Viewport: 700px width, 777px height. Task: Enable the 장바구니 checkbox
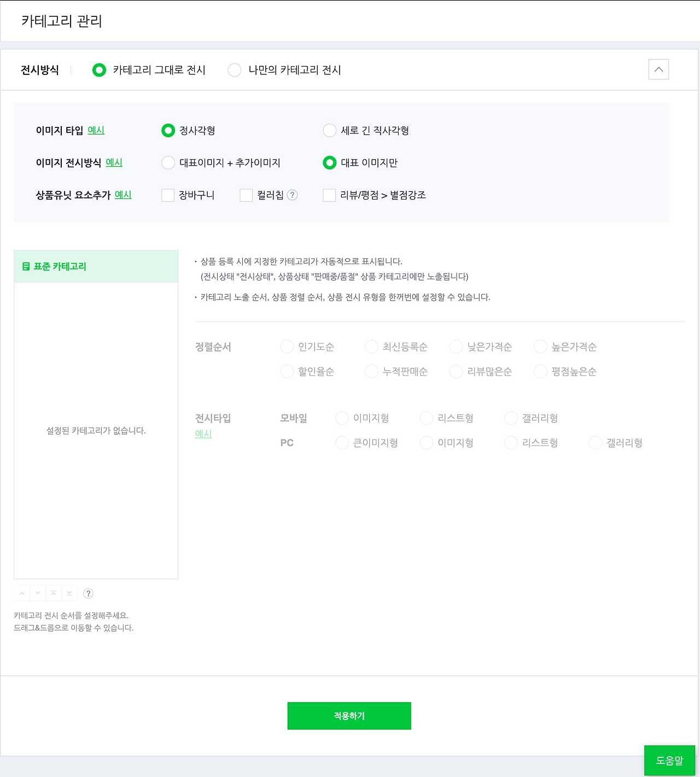[168, 195]
